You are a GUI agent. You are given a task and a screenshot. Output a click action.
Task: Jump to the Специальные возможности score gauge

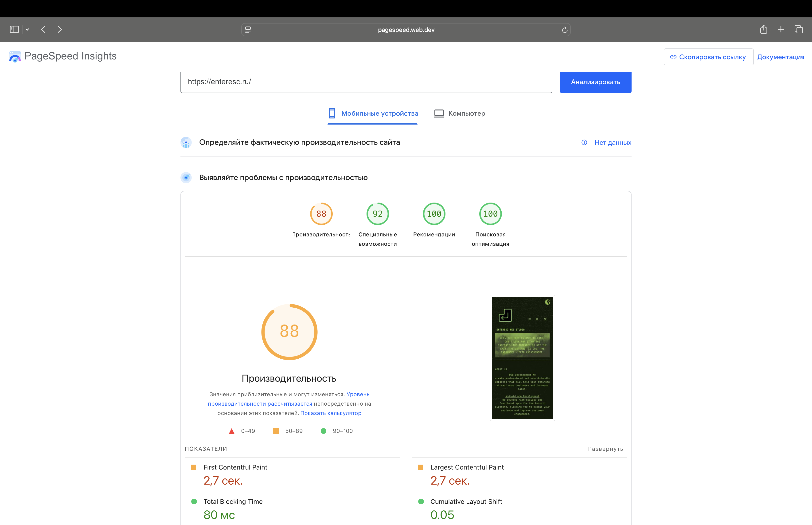click(x=378, y=214)
